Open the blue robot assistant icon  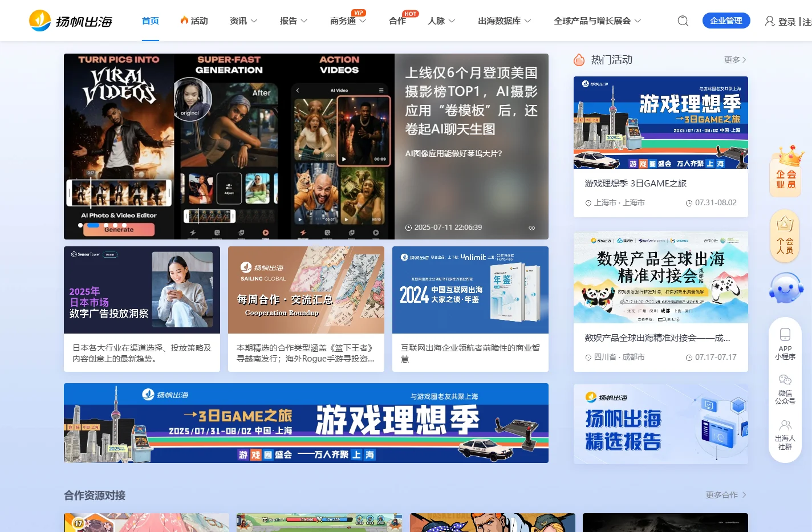click(x=786, y=287)
